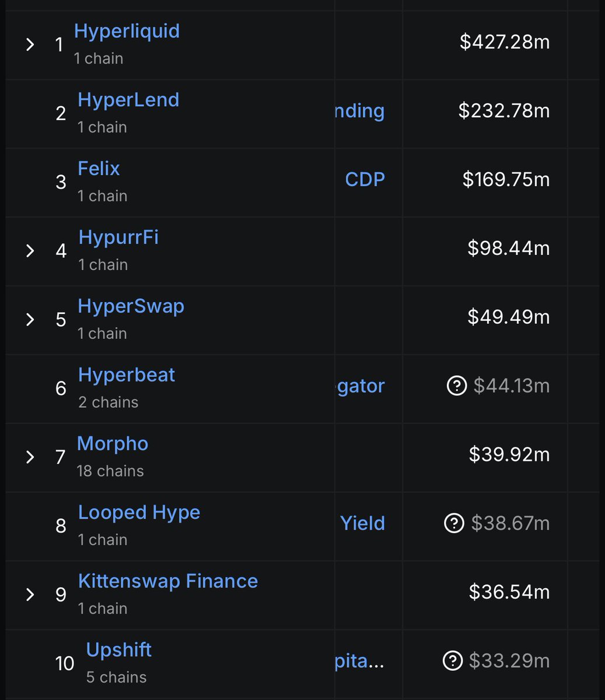Click question mark icon beside $33.29m
This screenshot has width=605, height=700.
453,661
